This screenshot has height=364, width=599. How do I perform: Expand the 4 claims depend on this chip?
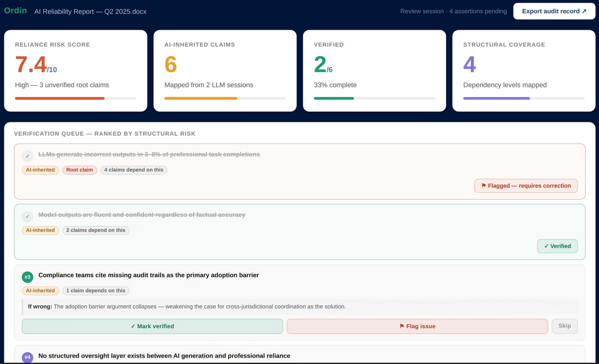point(133,170)
